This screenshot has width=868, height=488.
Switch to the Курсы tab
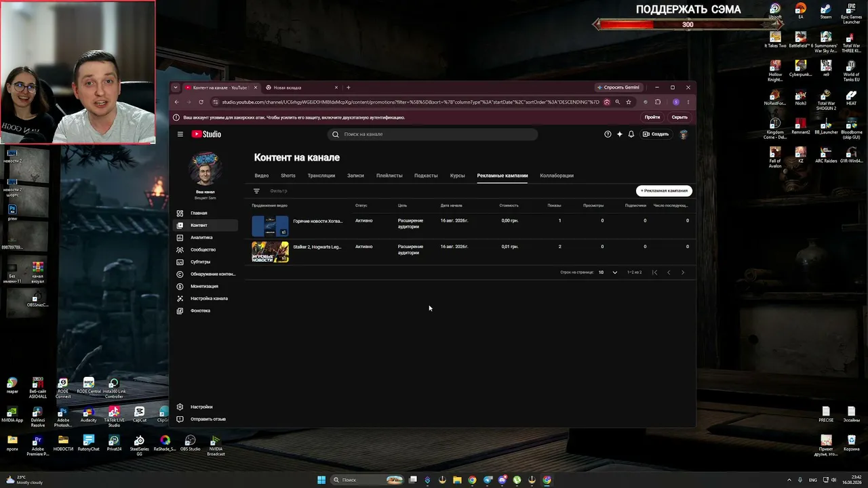458,176
